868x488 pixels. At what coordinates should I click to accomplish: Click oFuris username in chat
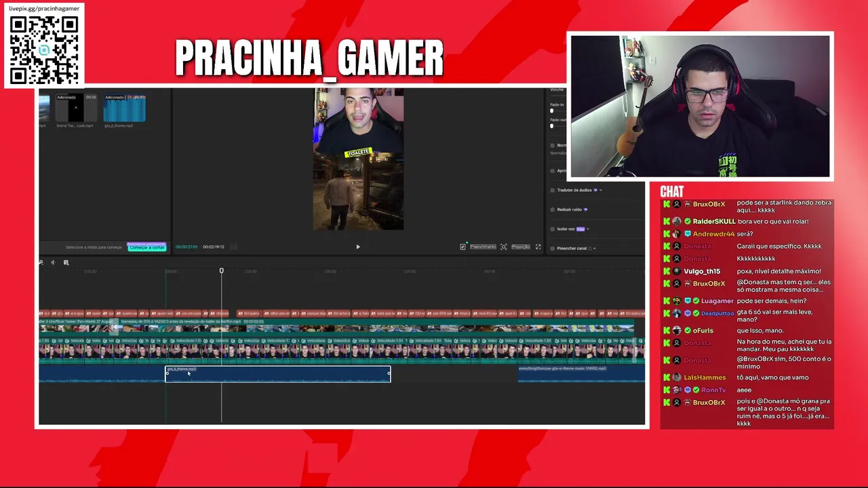703,330
